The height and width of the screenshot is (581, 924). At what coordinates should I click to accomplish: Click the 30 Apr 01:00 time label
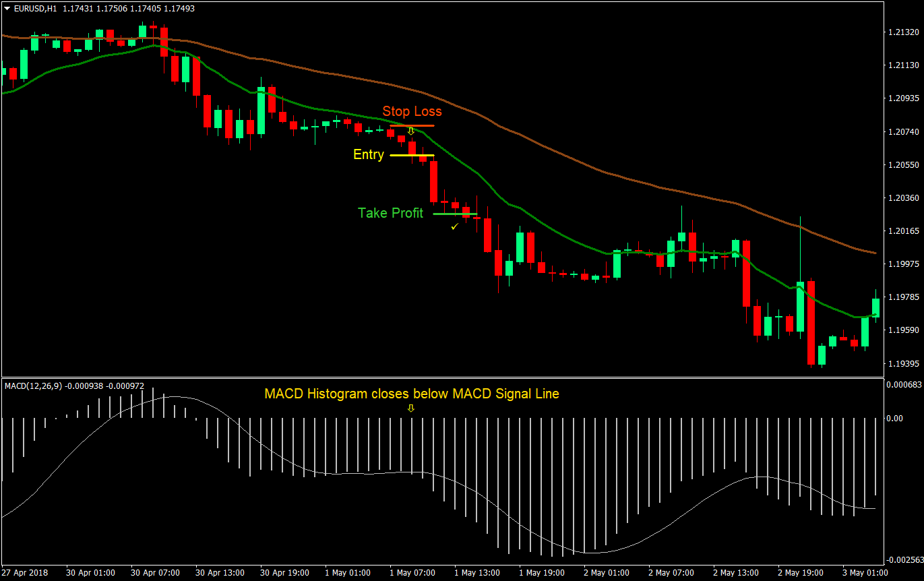pos(90,573)
